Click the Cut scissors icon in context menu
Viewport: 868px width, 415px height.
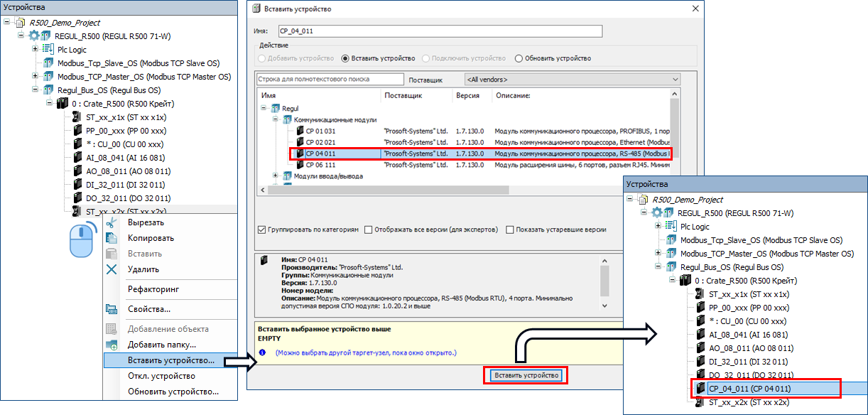(x=112, y=222)
